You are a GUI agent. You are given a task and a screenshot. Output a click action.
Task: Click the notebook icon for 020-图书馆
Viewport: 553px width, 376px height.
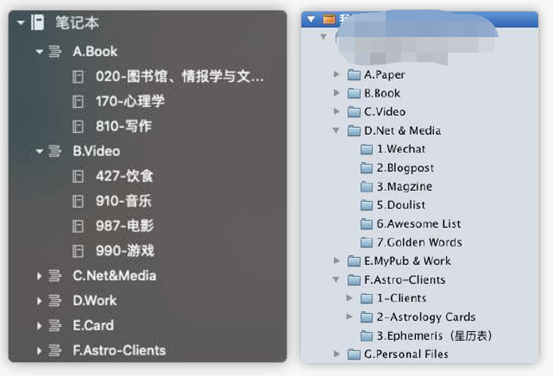click(x=78, y=77)
